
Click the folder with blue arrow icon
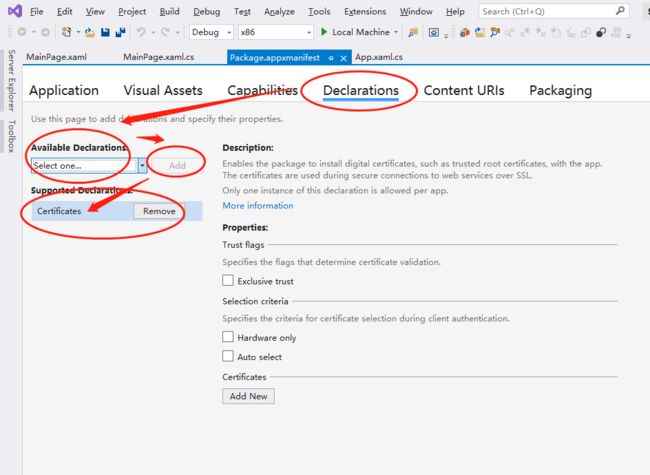[480, 32]
